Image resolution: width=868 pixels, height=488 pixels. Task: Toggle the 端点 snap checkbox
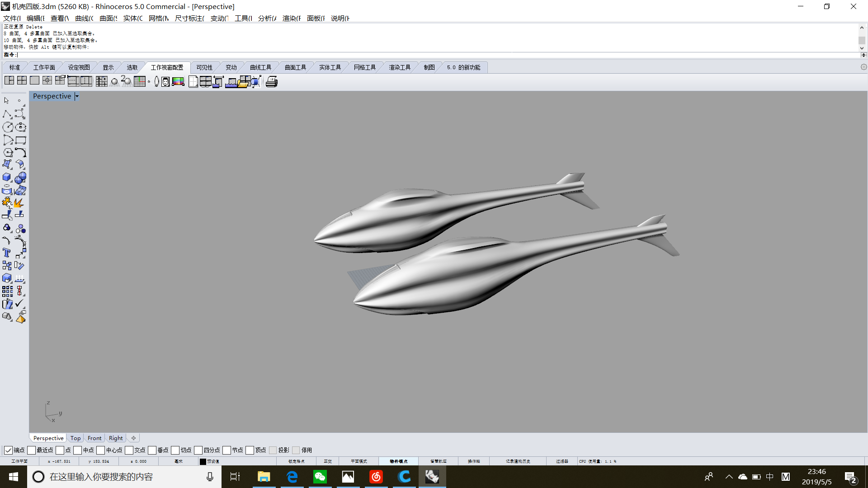(8, 450)
